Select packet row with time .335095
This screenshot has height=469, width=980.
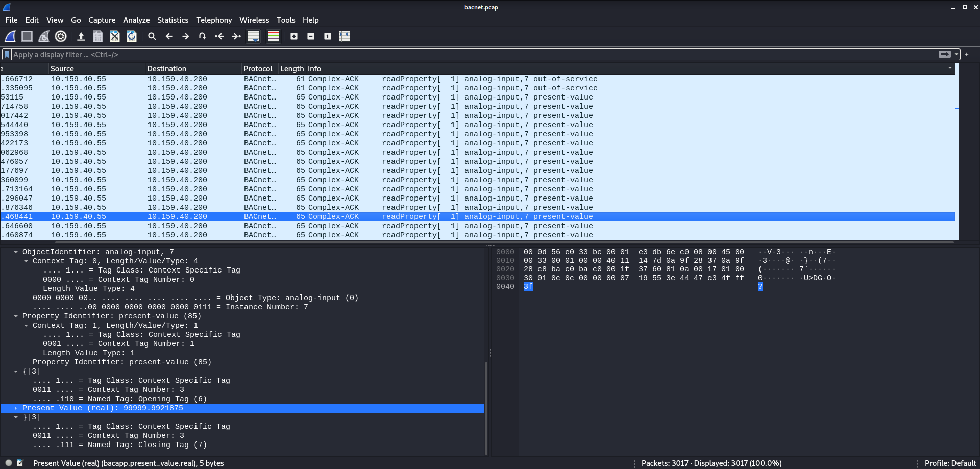pos(477,88)
